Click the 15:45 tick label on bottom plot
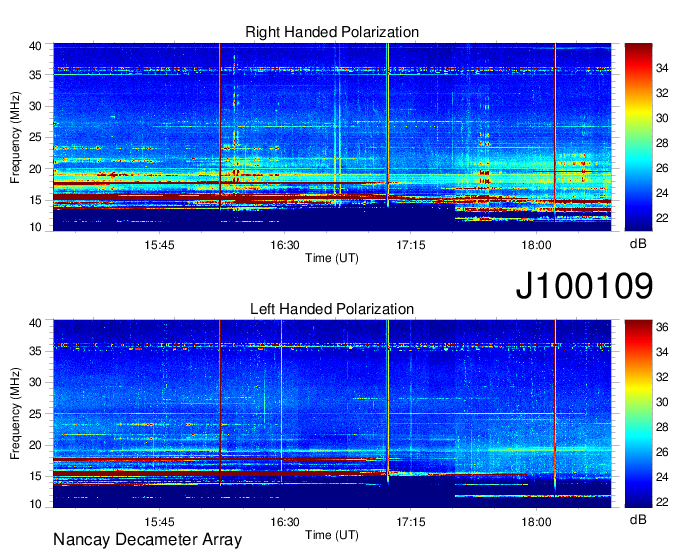 (159, 522)
